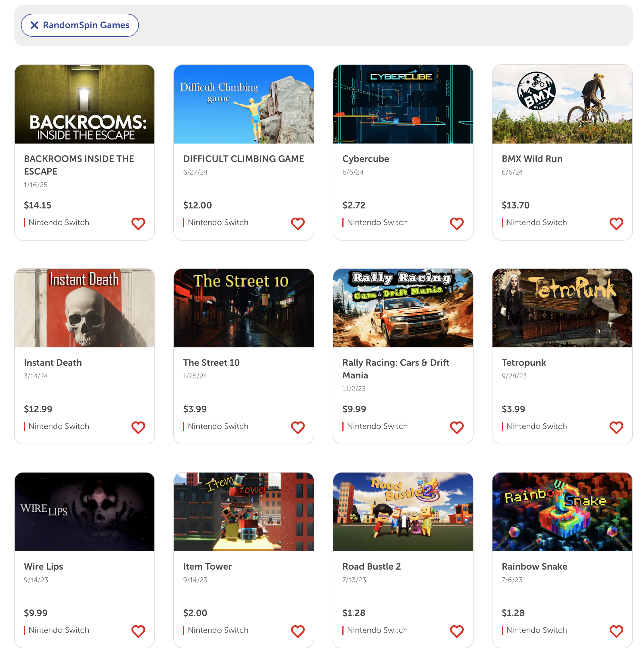
Task: Heart the Road Bustle 2 game
Action: (x=457, y=631)
